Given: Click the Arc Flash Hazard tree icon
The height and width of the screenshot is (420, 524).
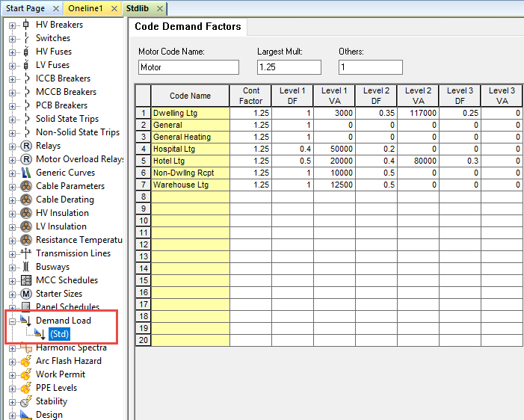Looking at the screenshot, I should [x=26, y=361].
